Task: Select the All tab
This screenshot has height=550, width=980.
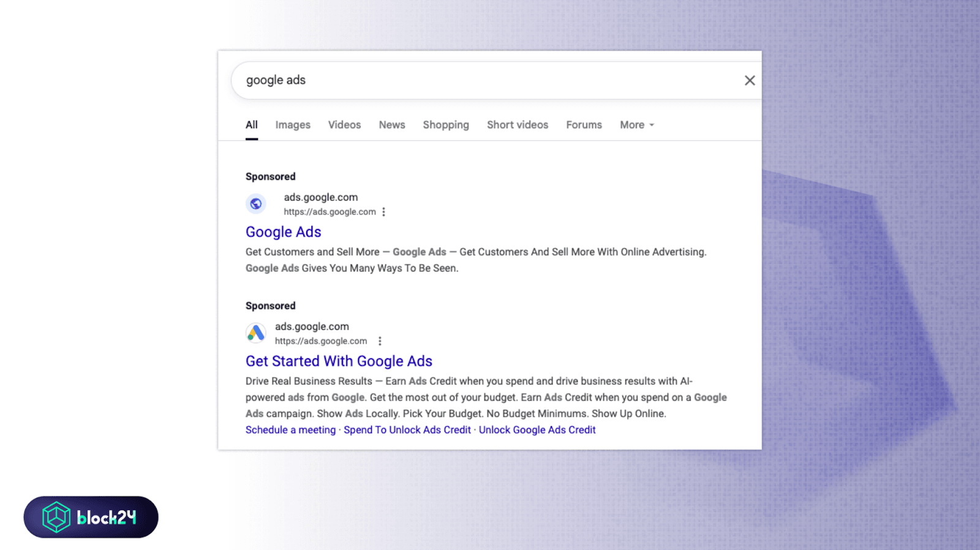Action: 252,125
